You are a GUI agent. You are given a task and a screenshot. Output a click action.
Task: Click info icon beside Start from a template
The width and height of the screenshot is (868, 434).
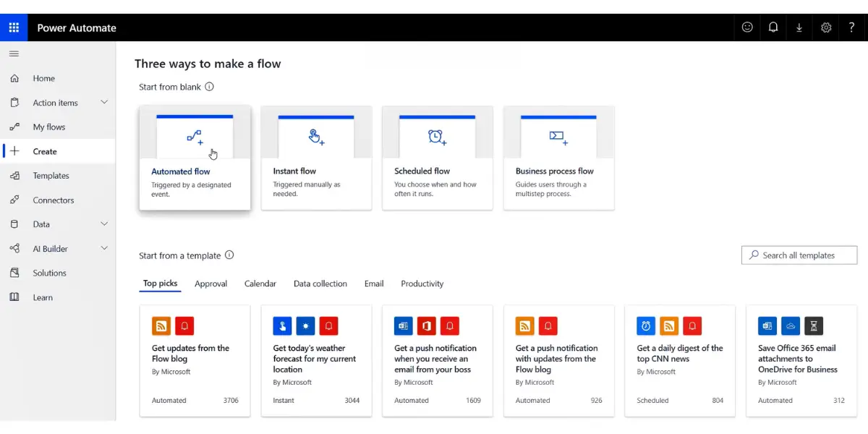coord(229,255)
